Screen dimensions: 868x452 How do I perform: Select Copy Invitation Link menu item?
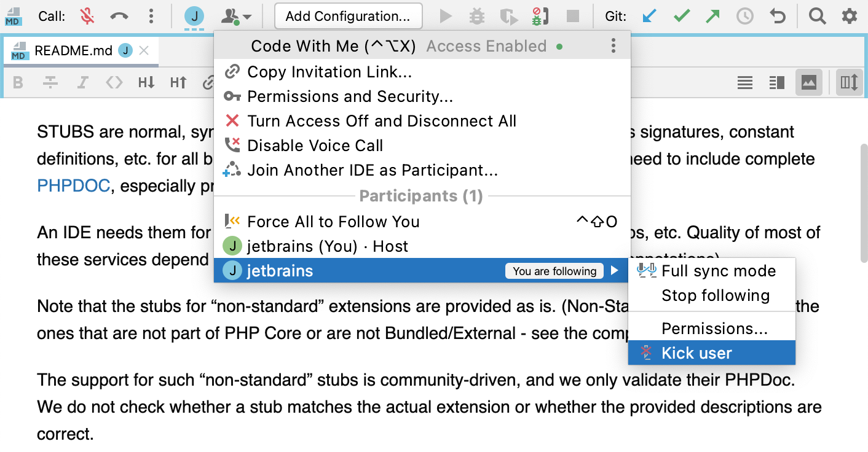click(329, 72)
